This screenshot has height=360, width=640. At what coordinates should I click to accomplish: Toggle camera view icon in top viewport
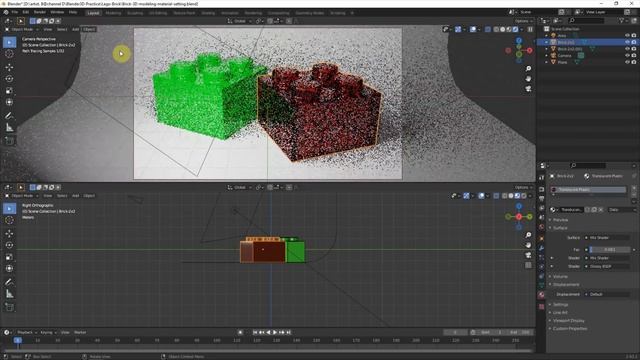528,89
